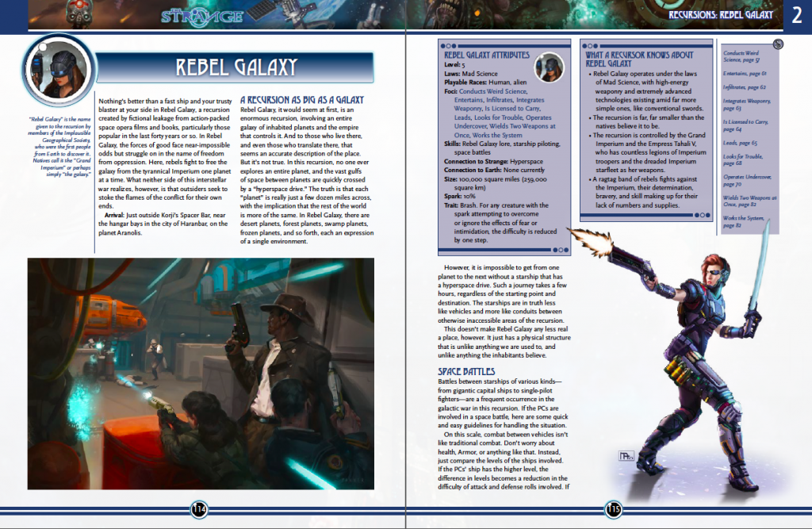Image resolution: width=812 pixels, height=529 pixels.
Task: Jump to Infiltrates, page 62 sidebar reference
Action: [x=744, y=87]
